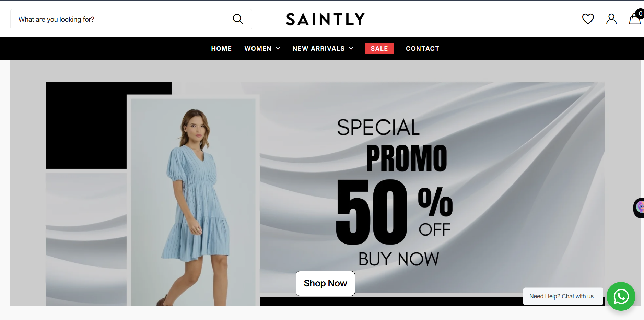Click the search magnifier icon
This screenshot has width=644, height=320.
click(238, 19)
